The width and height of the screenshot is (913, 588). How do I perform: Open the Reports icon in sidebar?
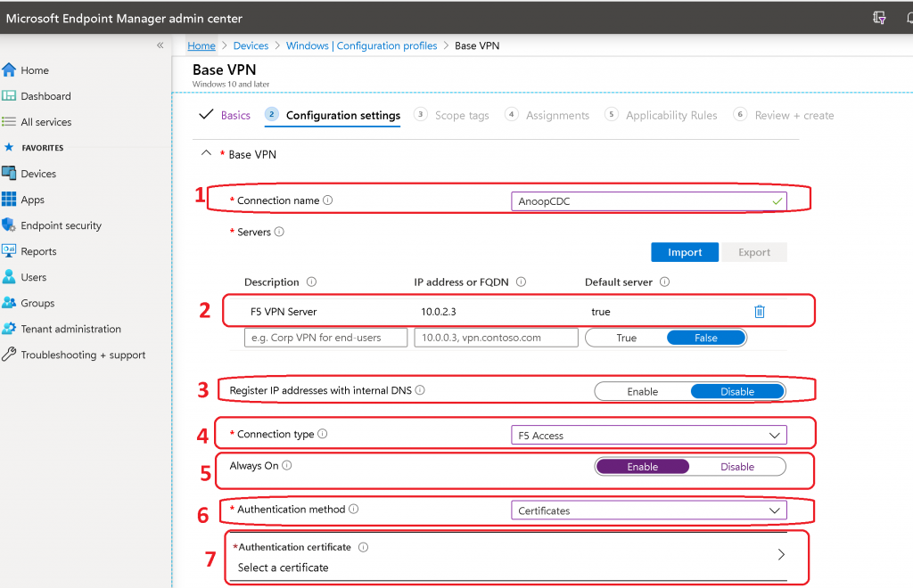[9, 250]
